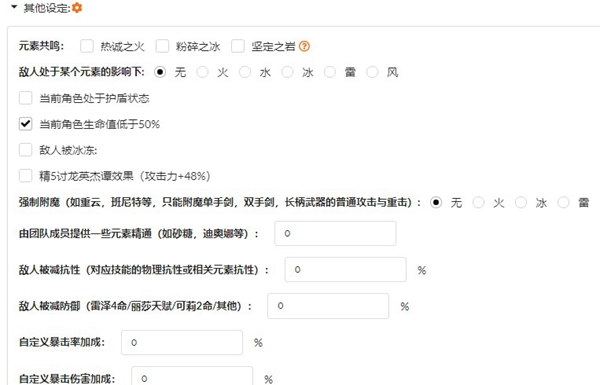
Task: Uncheck 当前角色生命值低于50% checkbox
Action: [26, 124]
